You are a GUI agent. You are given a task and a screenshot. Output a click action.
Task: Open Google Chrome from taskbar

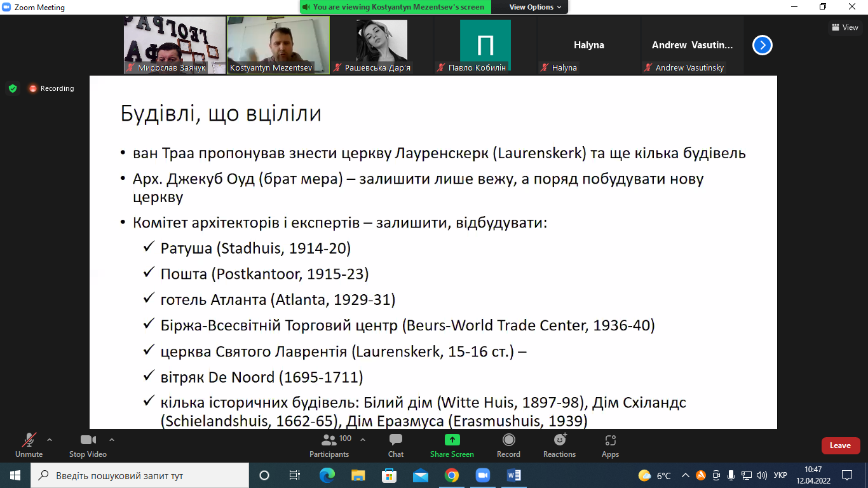[452, 475]
